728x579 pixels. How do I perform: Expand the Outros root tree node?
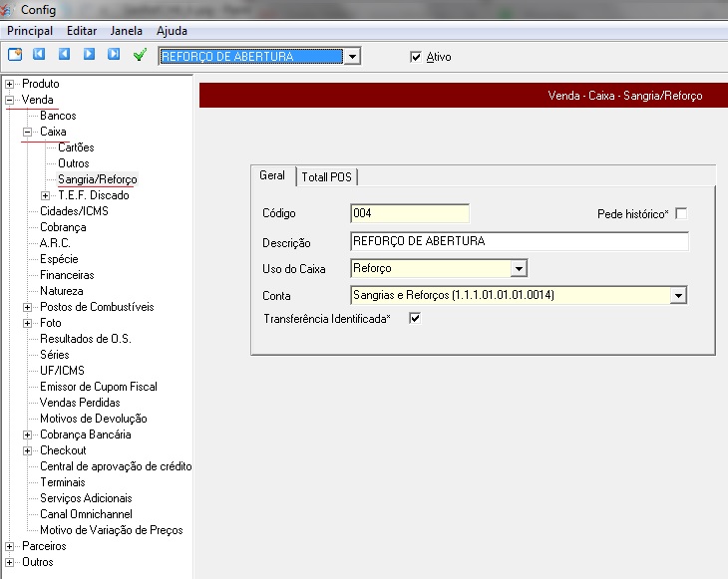(x=9, y=562)
